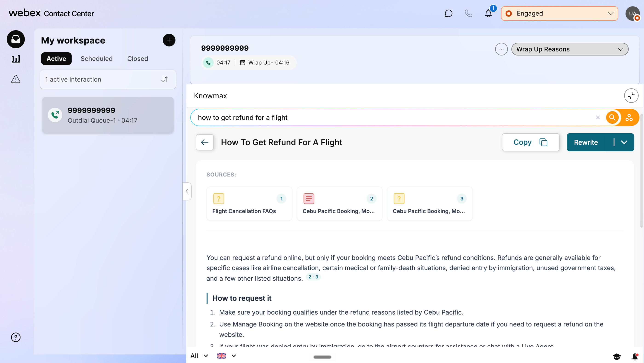Open the Knowmax bell notification icon at bottom
The height and width of the screenshot is (363, 644).
click(x=635, y=357)
